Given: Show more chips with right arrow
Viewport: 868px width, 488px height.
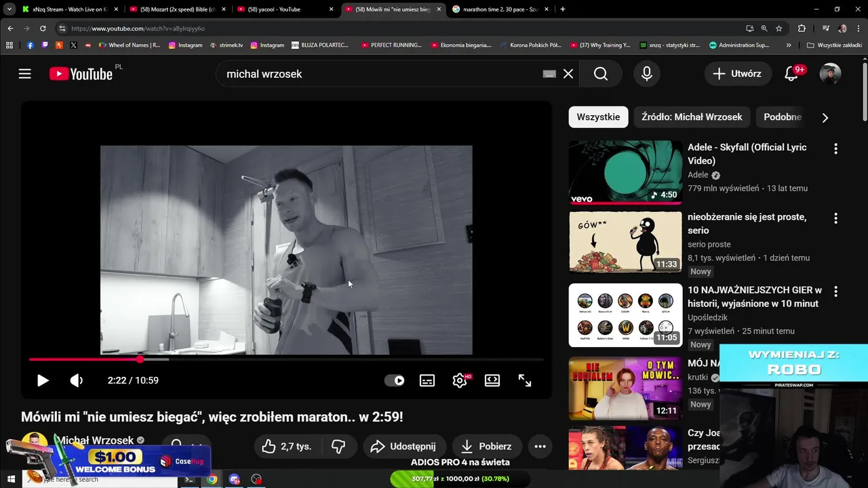Looking at the screenshot, I should (x=825, y=117).
